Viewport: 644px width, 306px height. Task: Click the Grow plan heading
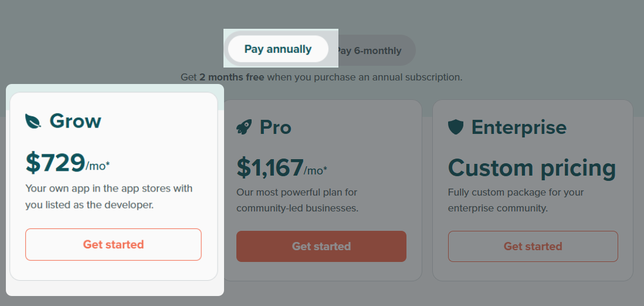click(x=76, y=121)
